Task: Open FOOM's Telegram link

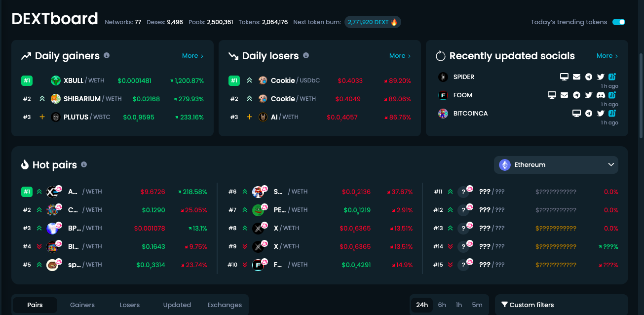Action: click(x=576, y=95)
